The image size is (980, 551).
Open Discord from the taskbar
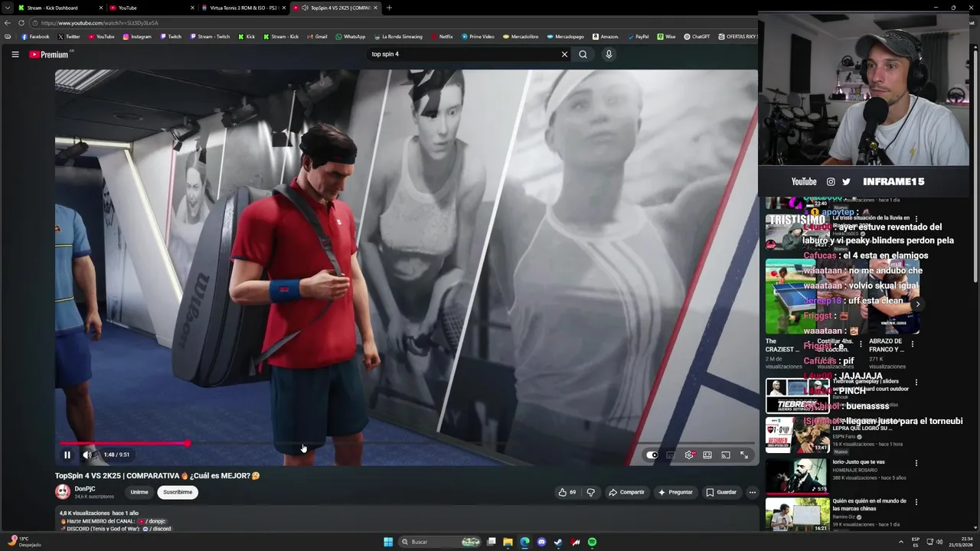tap(541, 542)
